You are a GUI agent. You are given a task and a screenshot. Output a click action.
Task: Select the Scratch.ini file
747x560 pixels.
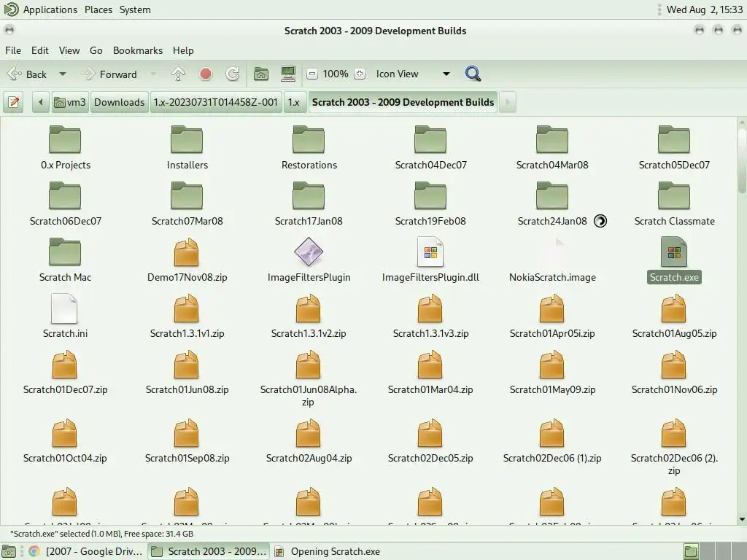pos(65,316)
